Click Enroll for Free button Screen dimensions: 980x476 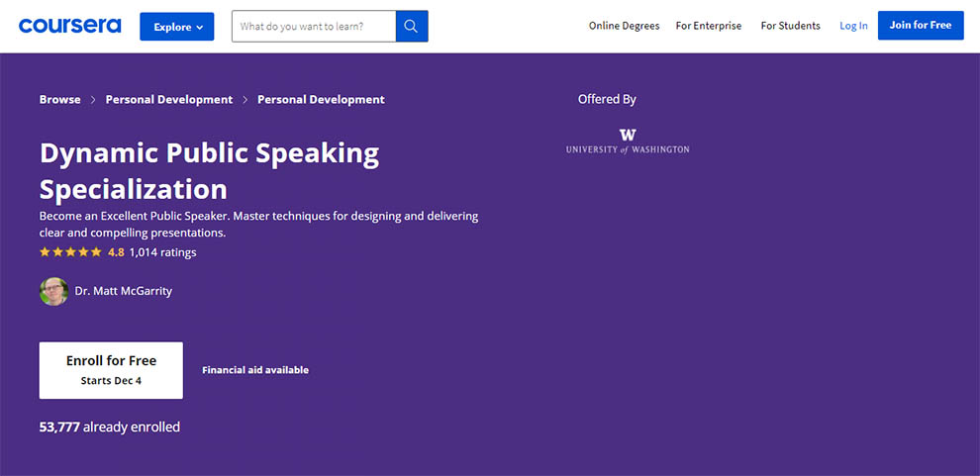(111, 370)
